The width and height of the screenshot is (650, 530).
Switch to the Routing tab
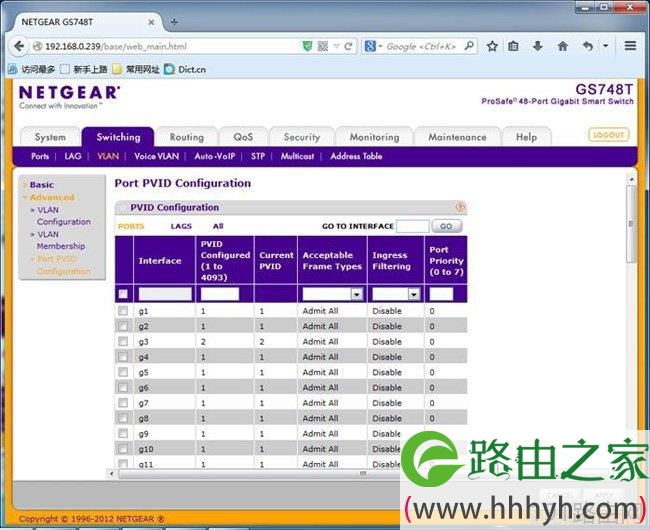(x=187, y=137)
